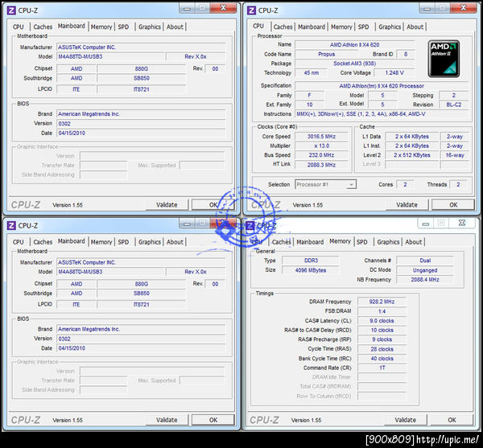Open Graphics tab in bottom-left window
Screen dimensions: 483x448
(x=150, y=242)
